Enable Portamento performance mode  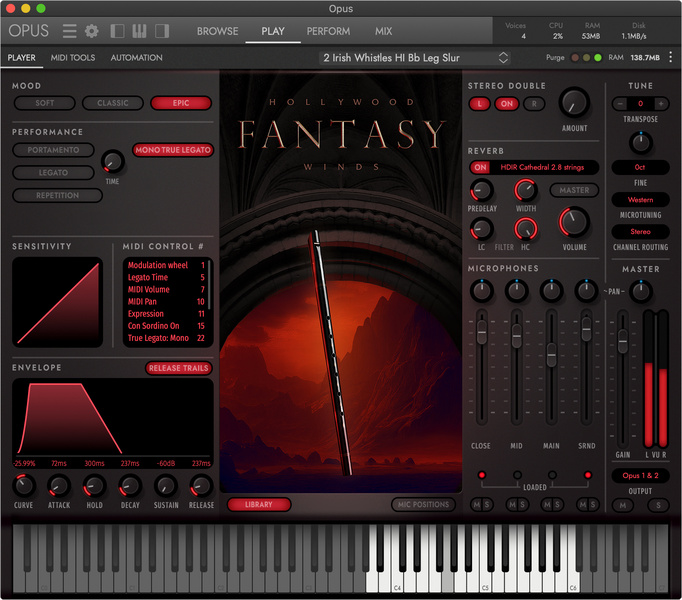click(53, 150)
